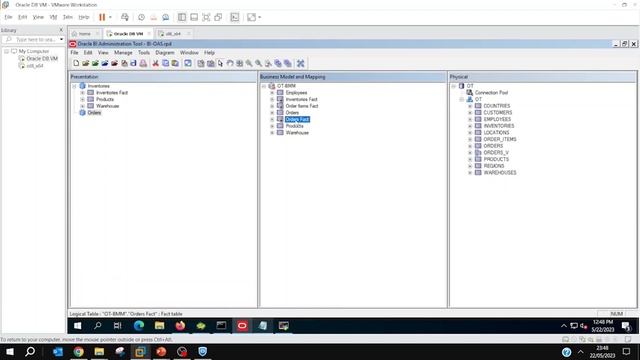Expand Order Items Fact logical table

(272, 106)
